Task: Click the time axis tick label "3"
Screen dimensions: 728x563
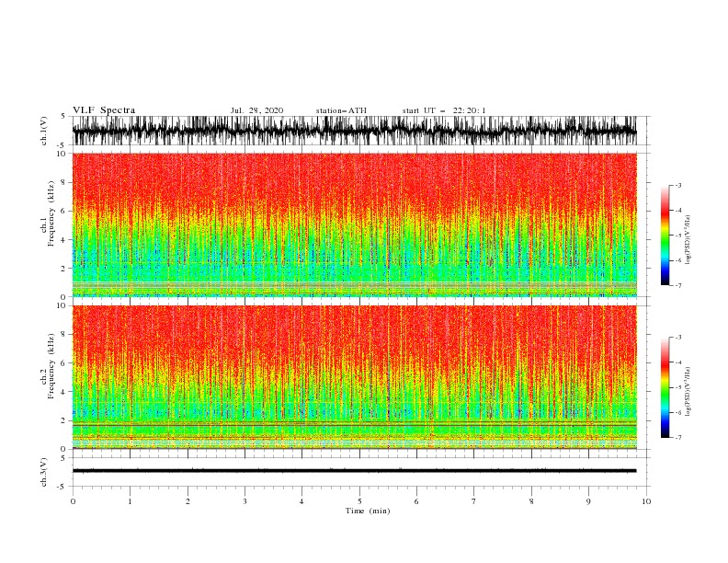Action: click(x=245, y=501)
